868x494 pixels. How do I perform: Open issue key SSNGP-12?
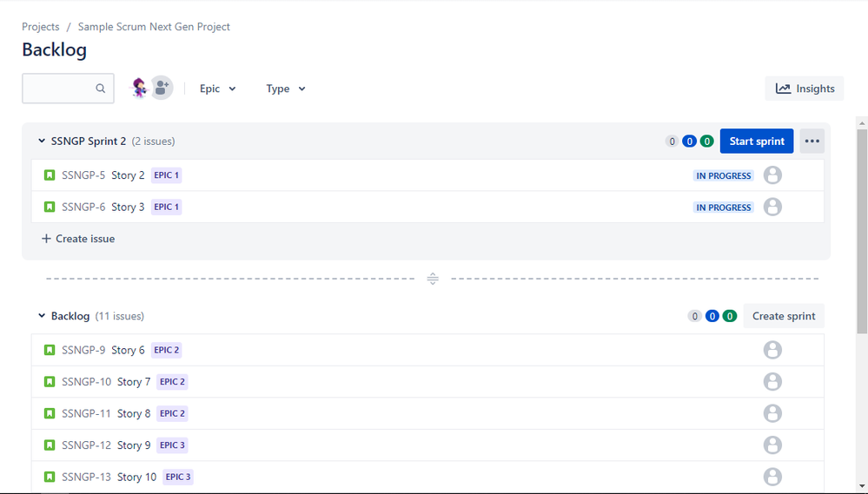pyautogui.click(x=86, y=445)
